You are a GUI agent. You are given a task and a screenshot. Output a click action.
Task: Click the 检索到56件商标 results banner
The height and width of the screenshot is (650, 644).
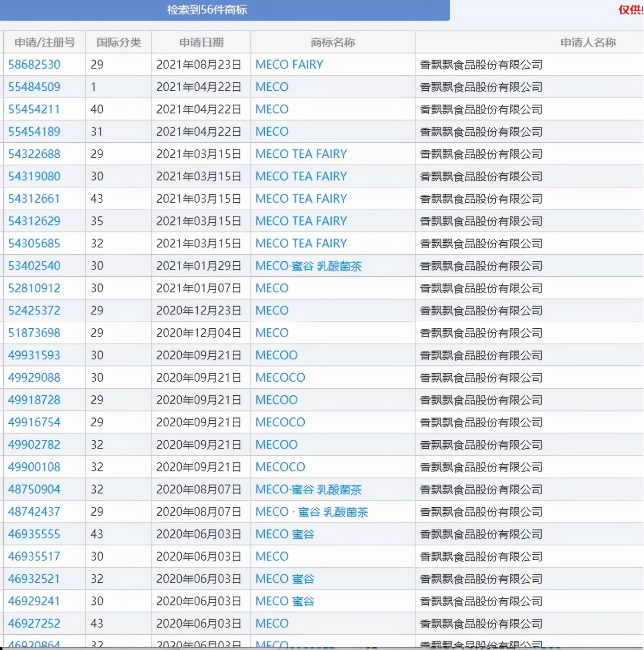207,10
